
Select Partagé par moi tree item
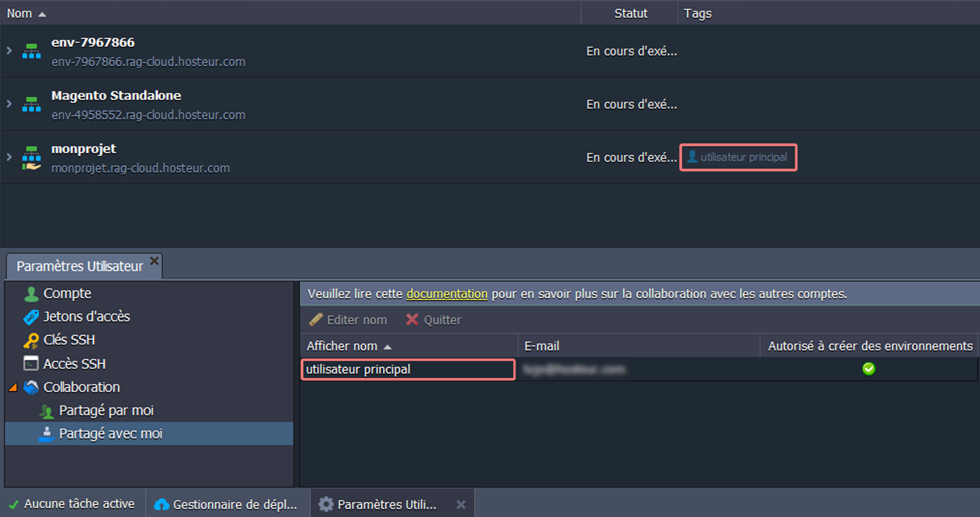106,411
